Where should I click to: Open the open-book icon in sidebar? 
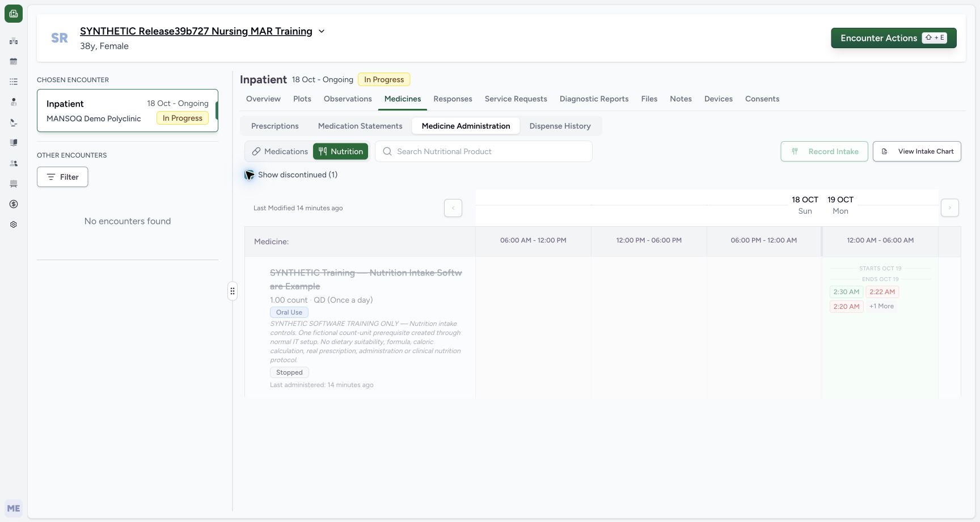14,143
